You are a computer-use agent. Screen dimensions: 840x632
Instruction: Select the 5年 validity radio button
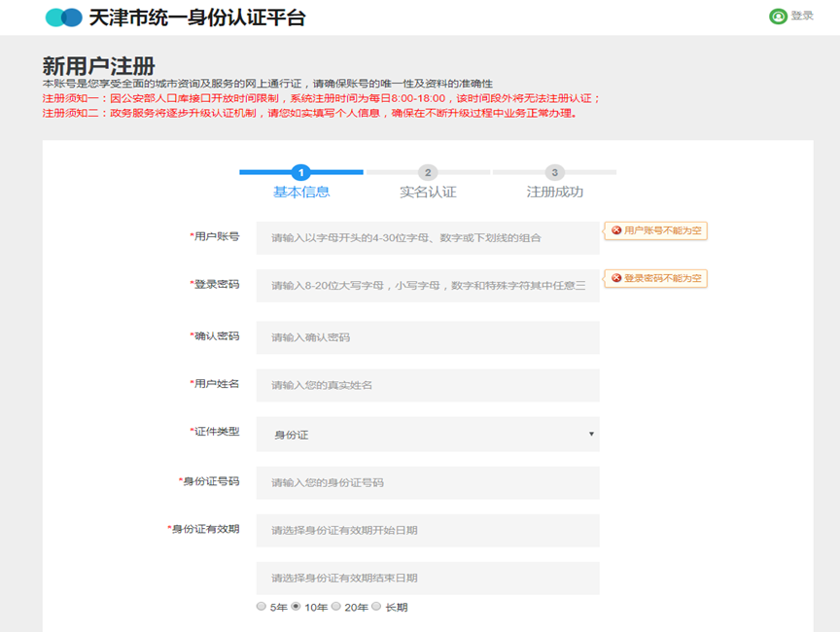tap(263, 607)
